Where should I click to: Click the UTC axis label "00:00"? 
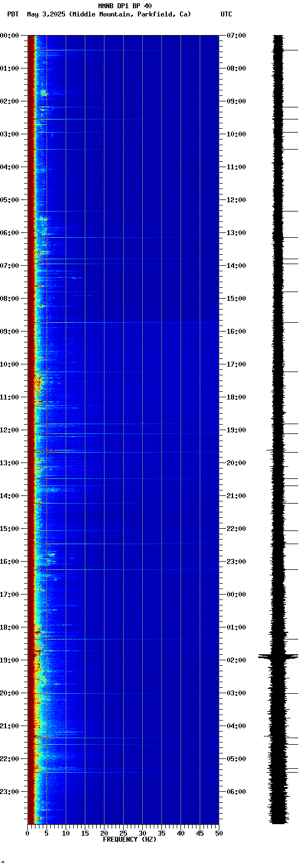[236, 595]
